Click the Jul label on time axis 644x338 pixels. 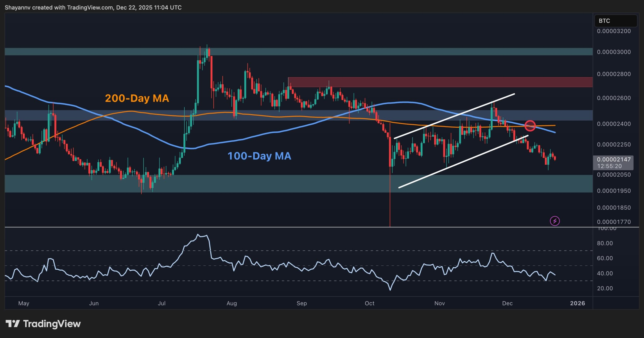[162, 303]
